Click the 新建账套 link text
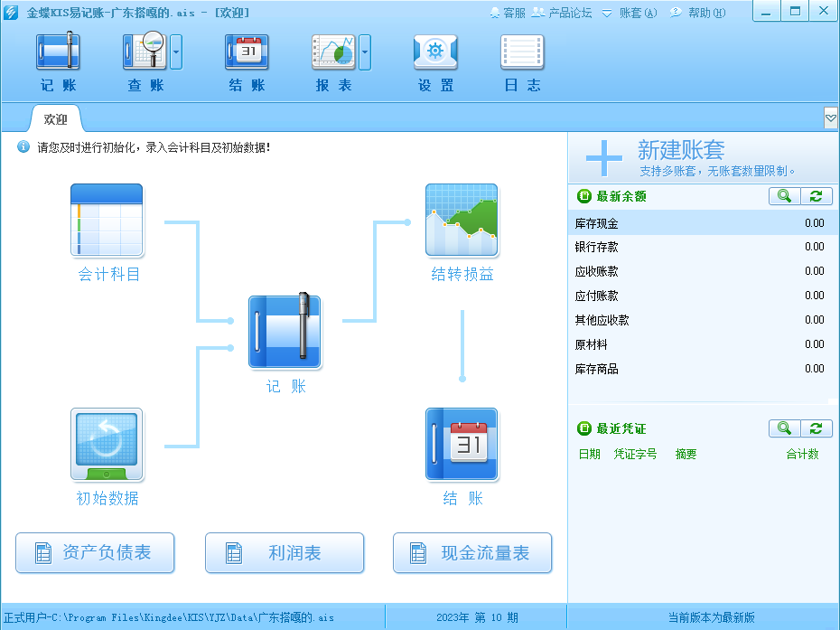840x630 pixels. point(681,150)
